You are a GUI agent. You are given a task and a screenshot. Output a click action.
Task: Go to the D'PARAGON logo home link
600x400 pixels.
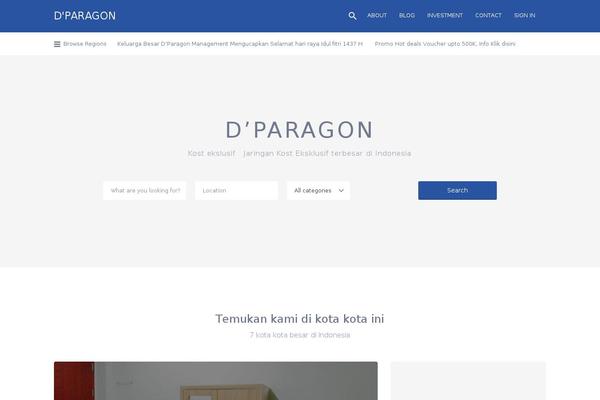point(85,16)
